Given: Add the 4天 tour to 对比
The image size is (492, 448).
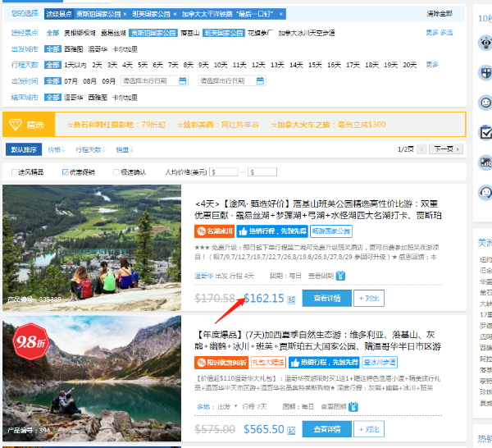Looking at the screenshot, I should [369, 298].
